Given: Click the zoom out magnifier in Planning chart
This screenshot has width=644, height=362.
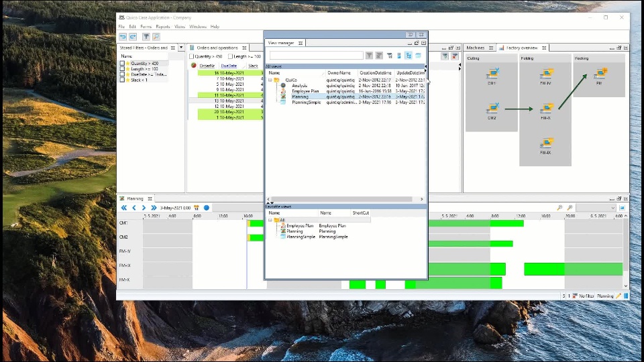Looking at the screenshot, I should tap(559, 208).
